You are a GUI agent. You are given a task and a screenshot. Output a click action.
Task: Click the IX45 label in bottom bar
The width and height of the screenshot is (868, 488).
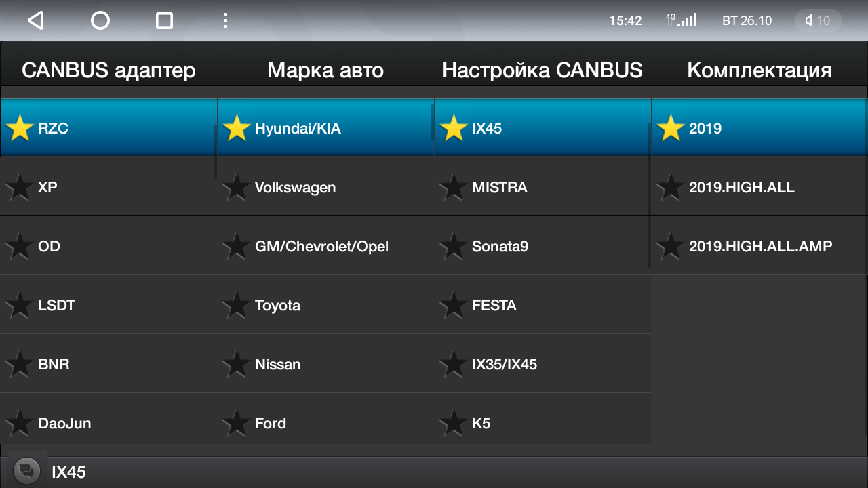coord(69,472)
